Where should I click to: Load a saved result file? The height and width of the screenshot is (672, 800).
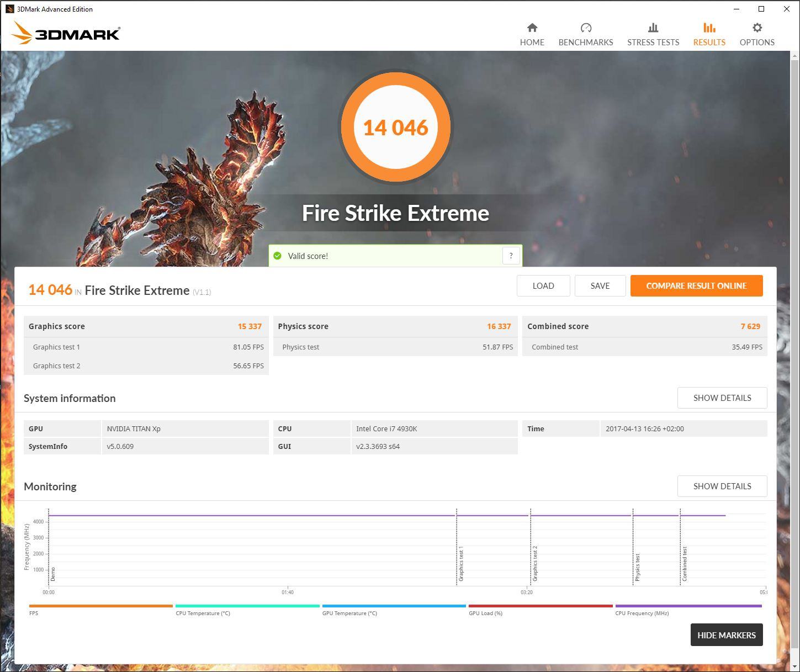(543, 285)
